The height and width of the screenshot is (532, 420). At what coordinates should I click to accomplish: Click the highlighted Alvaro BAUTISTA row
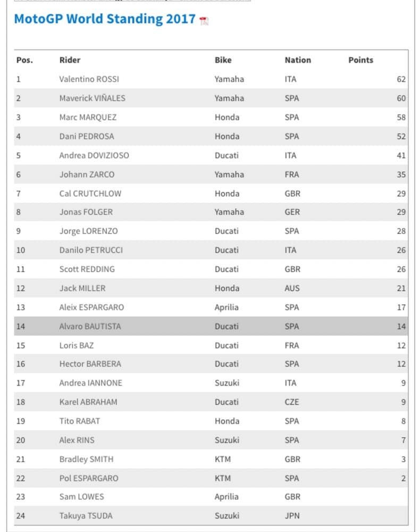tap(90, 326)
